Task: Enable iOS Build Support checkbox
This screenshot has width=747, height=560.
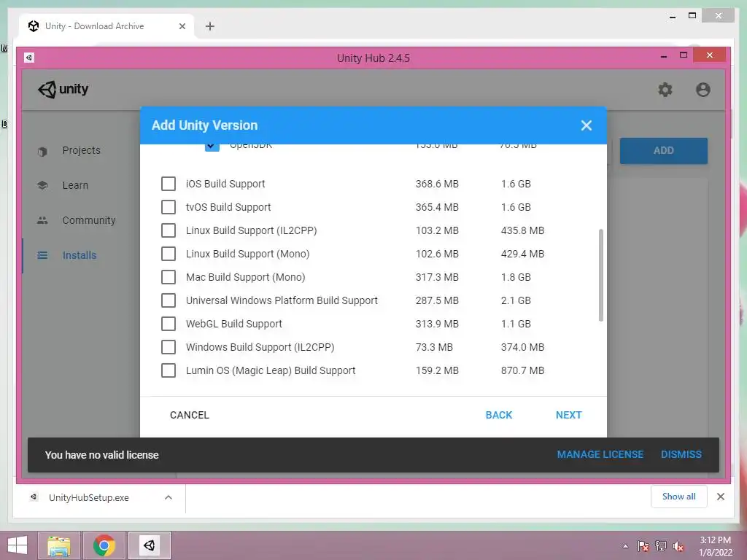Action: (169, 184)
